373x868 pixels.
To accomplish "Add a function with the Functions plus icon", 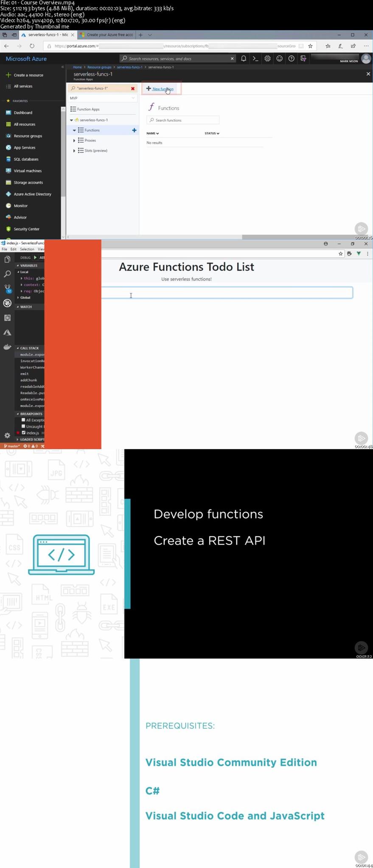I will (x=134, y=130).
